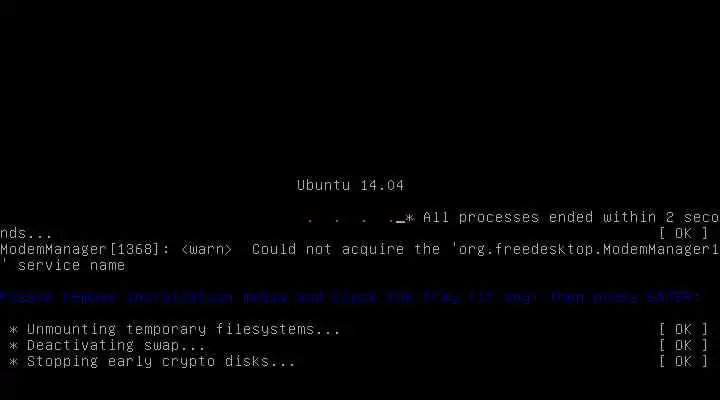Click the Could not acquire the text
The width and height of the screenshot is (720, 400).
coord(347,249)
